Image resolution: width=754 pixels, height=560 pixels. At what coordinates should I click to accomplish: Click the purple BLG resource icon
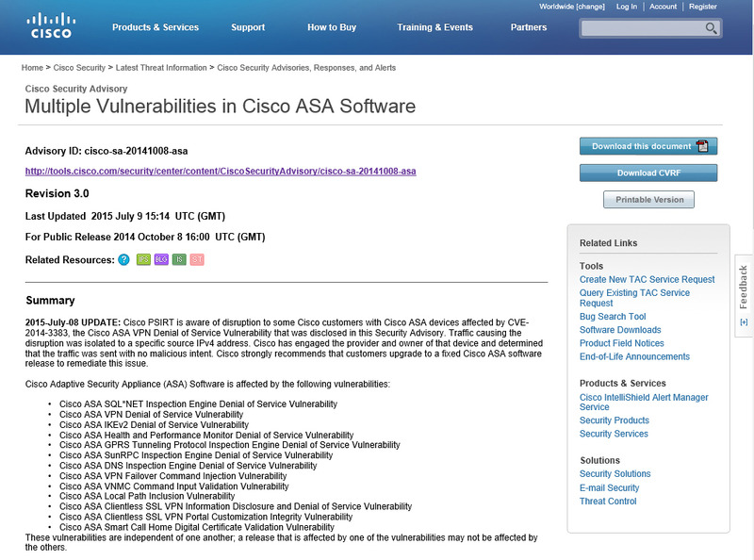click(x=161, y=259)
